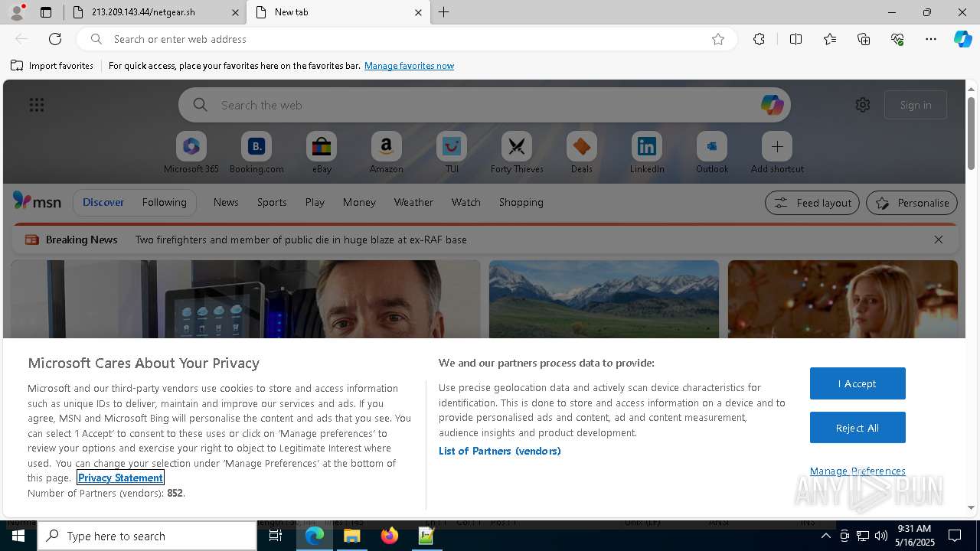The image size is (980, 551).
Task: Open the Collections icon
Action: point(864,39)
